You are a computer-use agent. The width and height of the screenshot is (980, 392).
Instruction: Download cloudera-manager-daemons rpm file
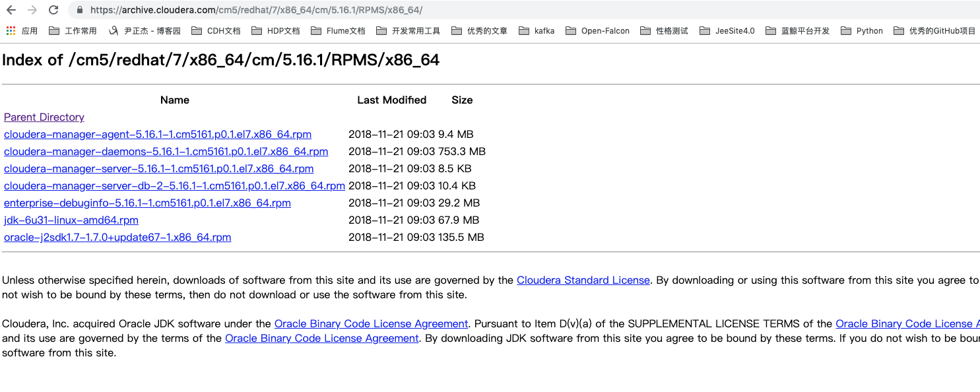point(166,151)
